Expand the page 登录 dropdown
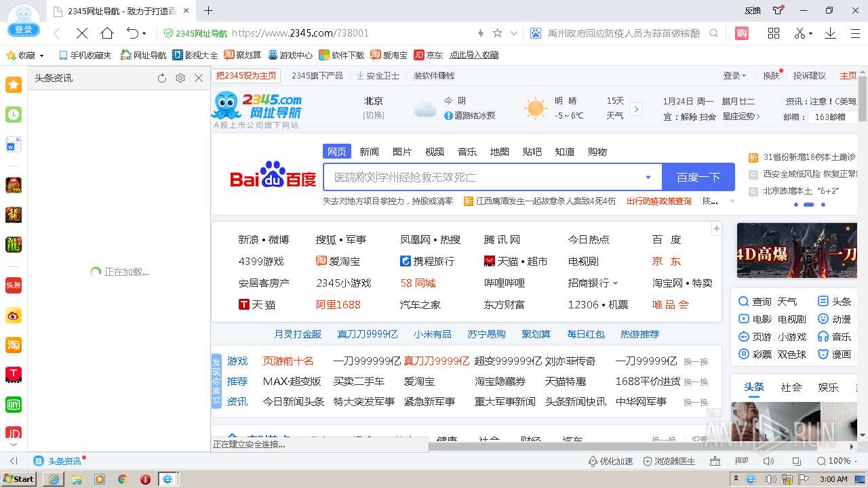The width and height of the screenshot is (868, 488). tap(734, 76)
